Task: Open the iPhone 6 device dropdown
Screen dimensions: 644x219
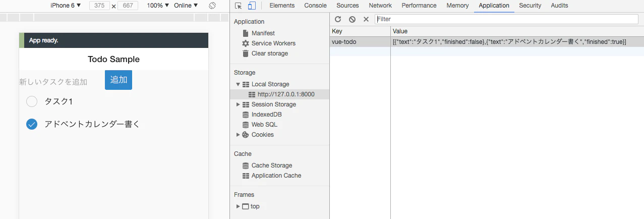Action: pos(66,6)
